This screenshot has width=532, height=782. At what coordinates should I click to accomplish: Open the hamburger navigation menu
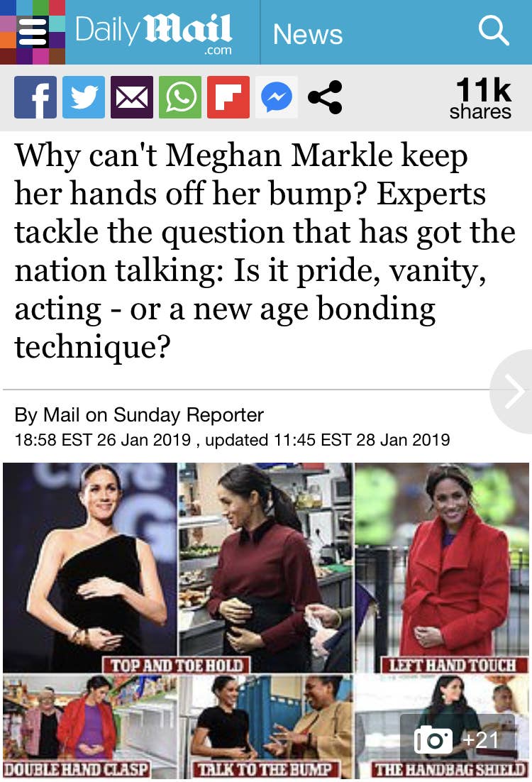pyautogui.click(x=33, y=33)
